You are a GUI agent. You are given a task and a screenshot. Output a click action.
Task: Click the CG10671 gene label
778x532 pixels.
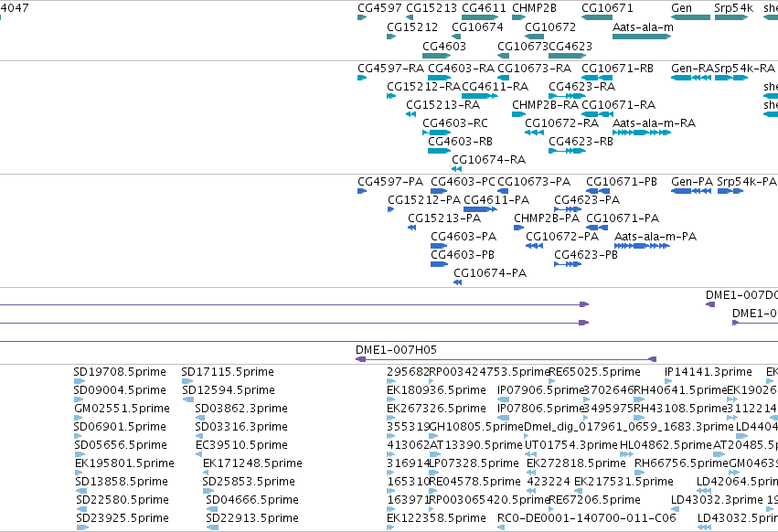tap(607, 8)
